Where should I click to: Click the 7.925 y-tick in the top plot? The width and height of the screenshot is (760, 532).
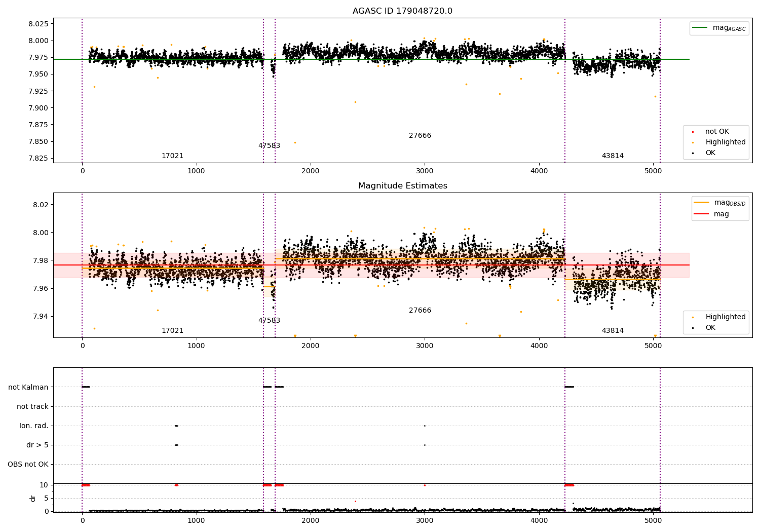tap(38, 91)
